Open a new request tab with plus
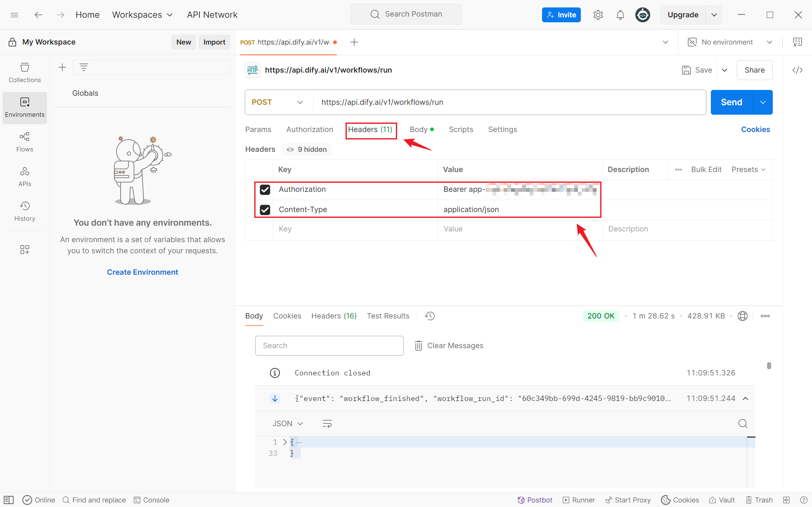Screen dimensions: 812x507 (354, 42)
